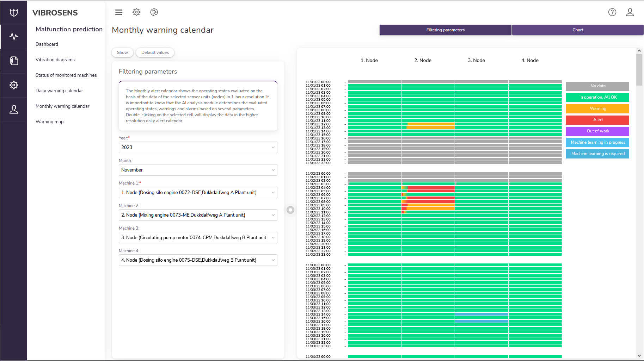Expand the Month dropdown showing November
The width and height of the screenshot is (644, 361).
tap(198, 170)
